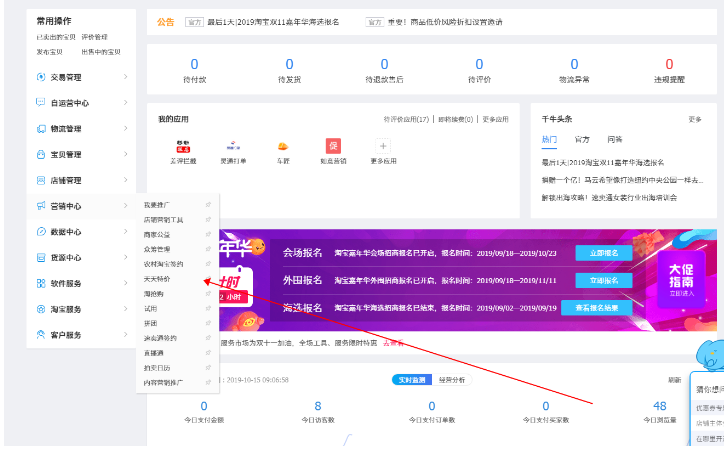Screen dimensions: 727x454
Task: Switch to 热门 headlines tab
Action: [x=549, y=139]
